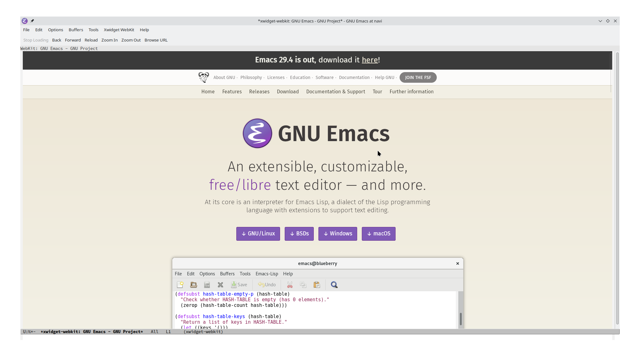The width and height of the screenshot is (640, 364).
Task: Go to Home in site navigation
Action: (208, 91)
